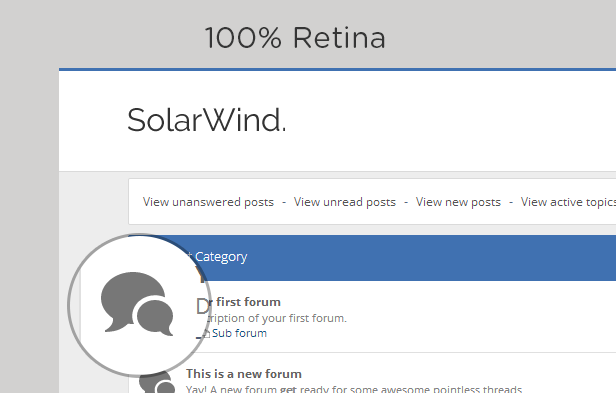This screenshot has width=616, height=393.
Task: Open the 'first forum' title
Action: 248,302
